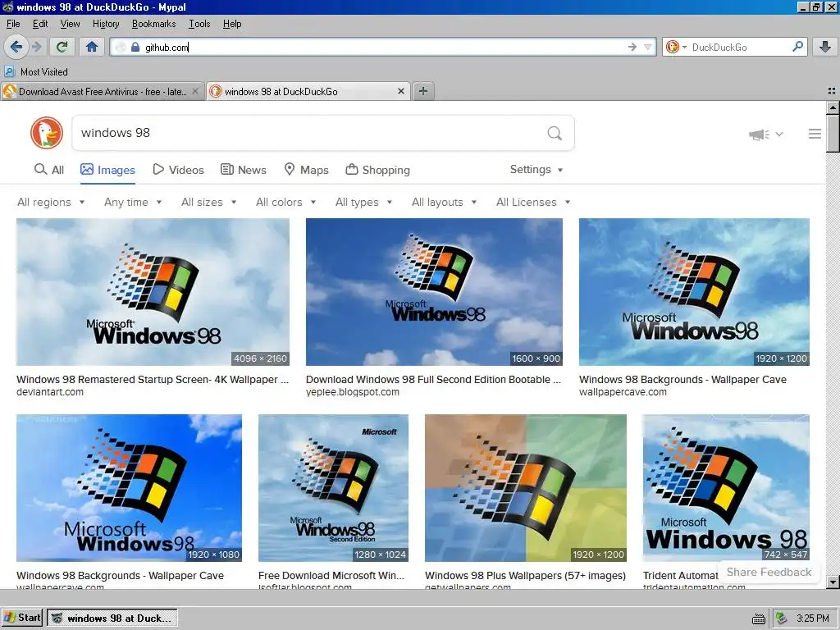Open Download Windows 98 Full Second Edition link

tap(433, 379)
